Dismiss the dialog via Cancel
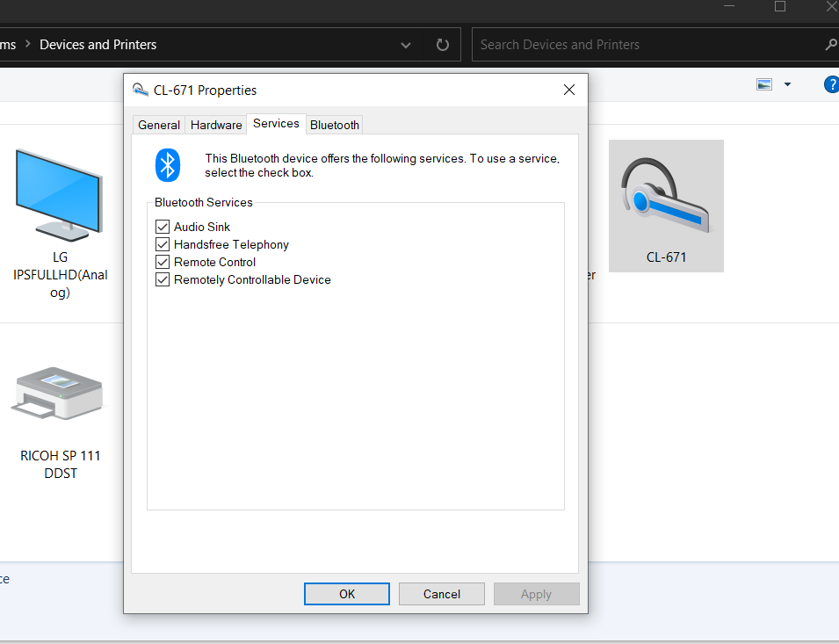The height and width of the screenshot is (644, 839). click(441, 594)
